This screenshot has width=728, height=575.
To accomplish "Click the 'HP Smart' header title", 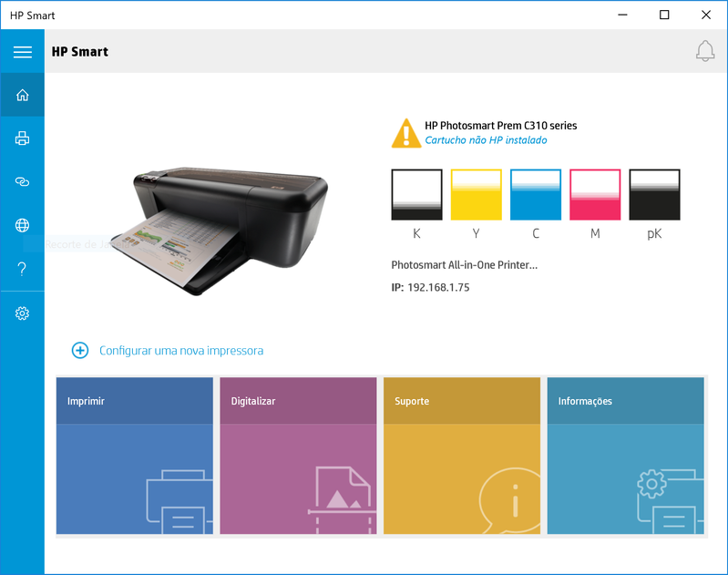I will pyautogui.click(x=80, y=52).
